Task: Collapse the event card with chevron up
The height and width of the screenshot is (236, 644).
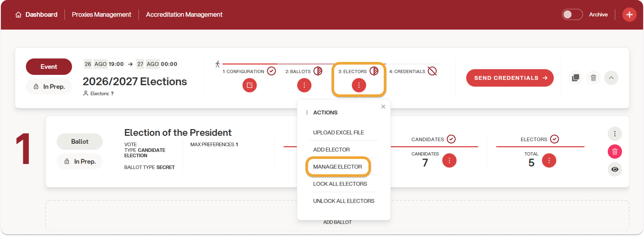Action: pos(611,78)
